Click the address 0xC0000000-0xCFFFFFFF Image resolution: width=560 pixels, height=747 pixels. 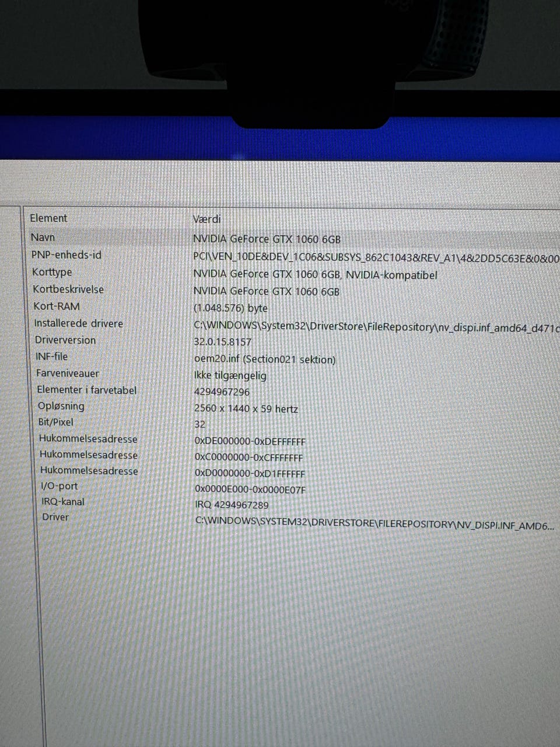pyautogui.click(x=249, y=458)
